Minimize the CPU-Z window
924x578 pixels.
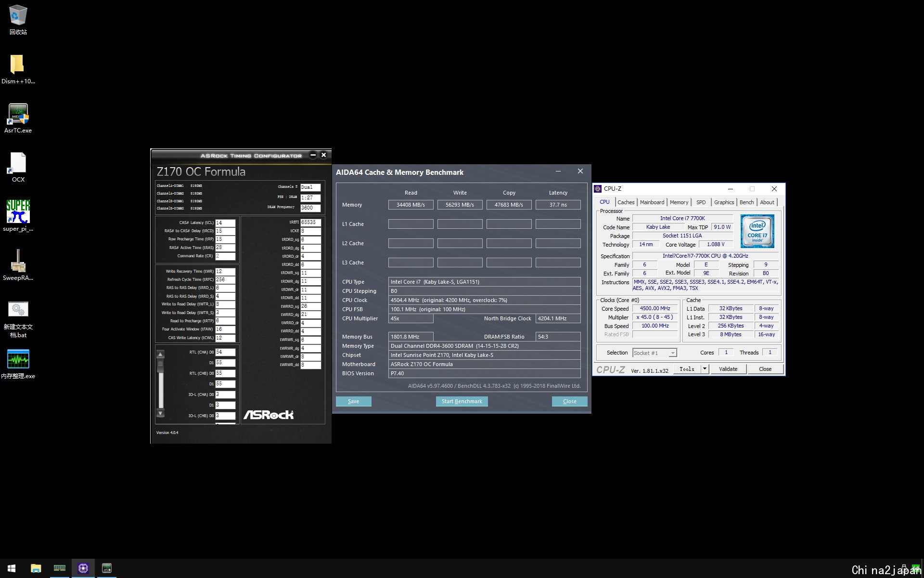coord(730,189)
